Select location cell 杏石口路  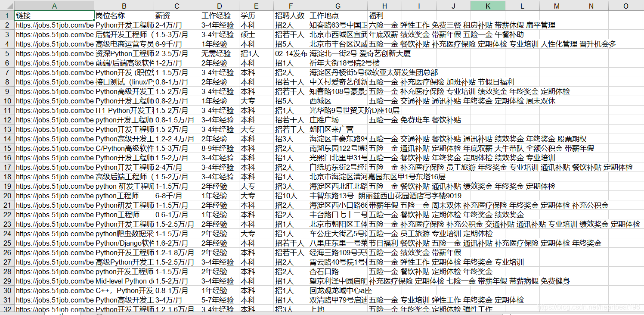click(337, 271)
